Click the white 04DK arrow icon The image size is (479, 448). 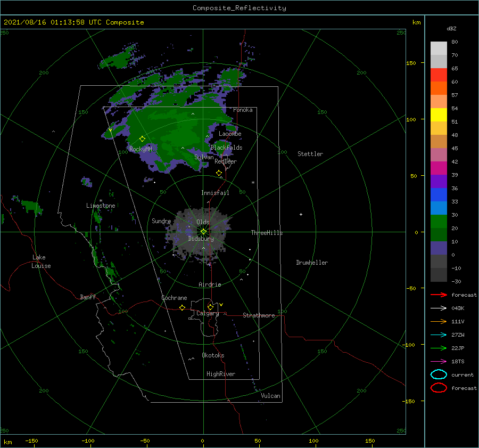click(439, 308)
